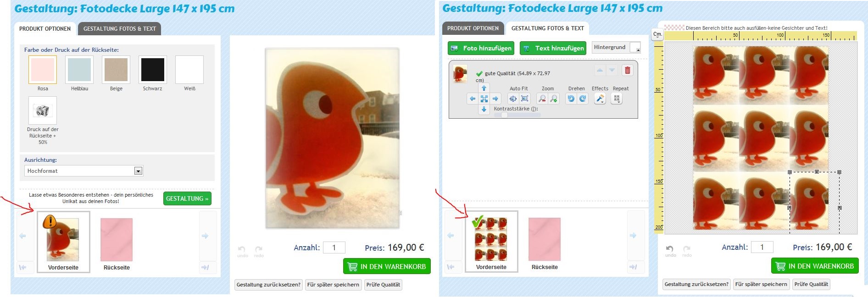The width and height of the screenshot is (868, 297).
Task: Rotate the photo clockwise
Action: tap(583, 99)
